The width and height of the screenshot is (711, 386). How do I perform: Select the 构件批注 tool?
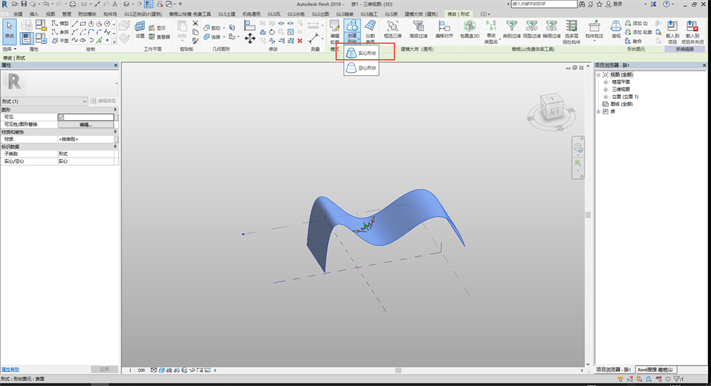click(594, 31)
